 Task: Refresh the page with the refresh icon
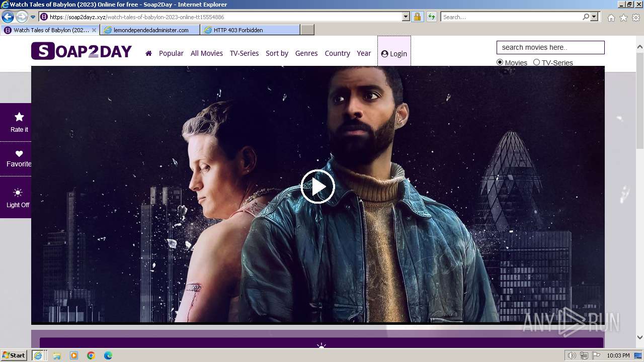pyautogui.click(x=431, y=17)
